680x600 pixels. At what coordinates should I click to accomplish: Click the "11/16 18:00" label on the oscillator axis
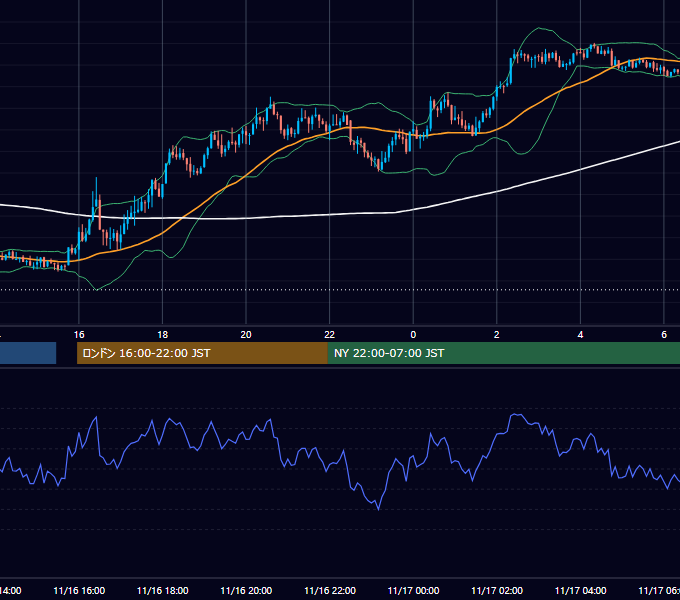(163, 590)
